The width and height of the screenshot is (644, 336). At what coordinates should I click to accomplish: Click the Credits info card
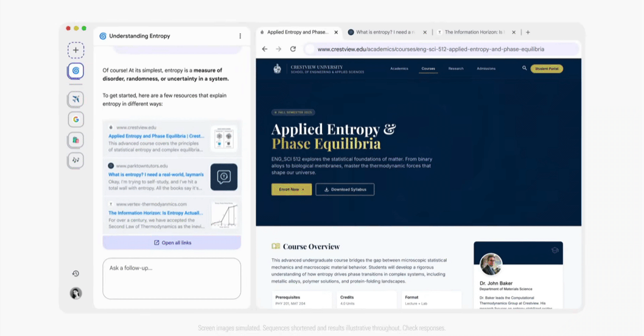(366, 300)
